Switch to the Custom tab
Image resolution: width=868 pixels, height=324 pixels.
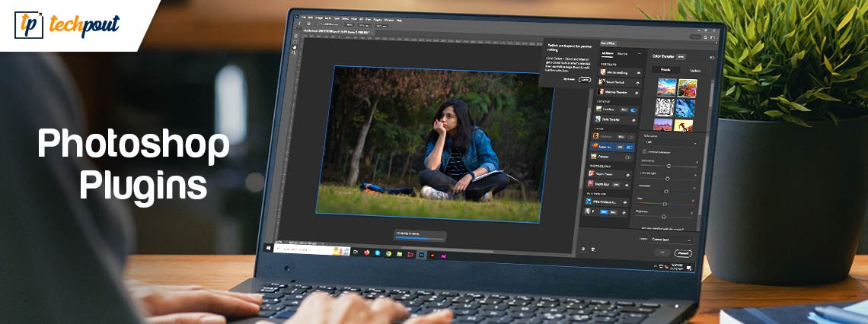(696, 71)
